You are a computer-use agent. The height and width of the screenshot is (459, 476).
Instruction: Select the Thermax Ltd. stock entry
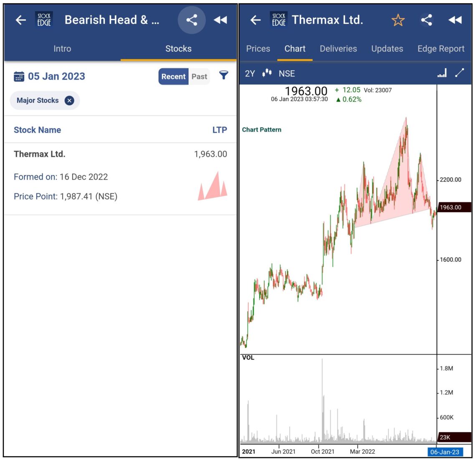pyautogui.click(x=39, y=154)
